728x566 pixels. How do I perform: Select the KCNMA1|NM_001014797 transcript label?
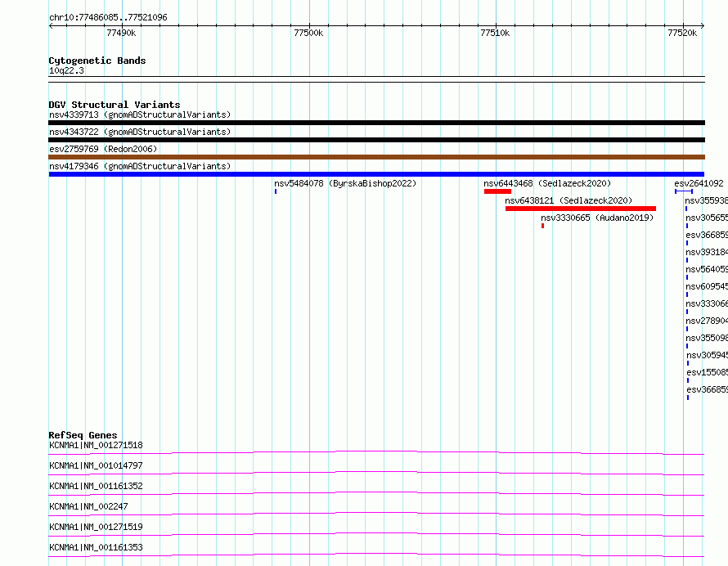96,465
